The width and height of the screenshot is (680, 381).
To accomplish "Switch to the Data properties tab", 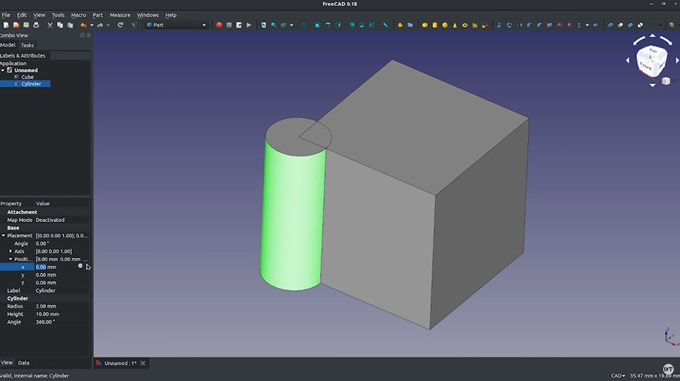I will 24,363.
